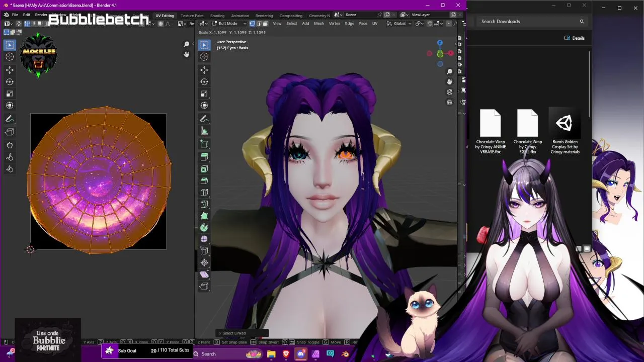Select the Scale tool in the 3D viewport toolbar

[x=204, y=94]
